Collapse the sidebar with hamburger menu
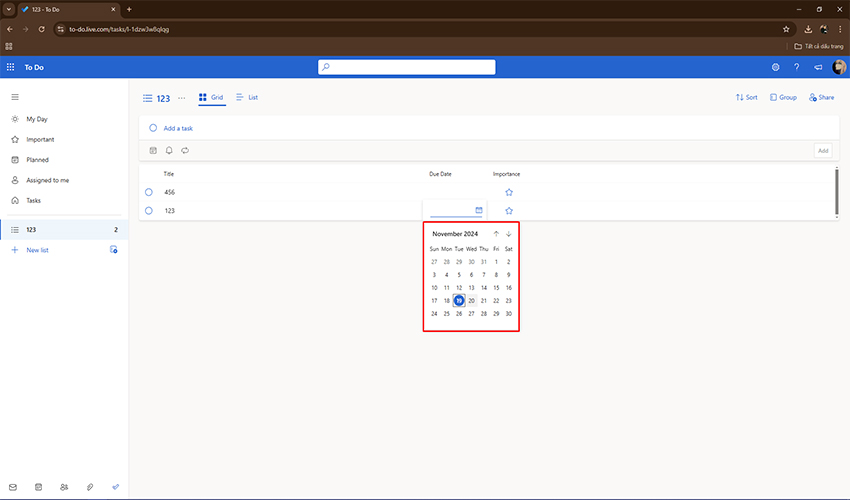Image resolution: width=850 pixels, height=500 pixels. pyautogui.click(x=15, y=97)
